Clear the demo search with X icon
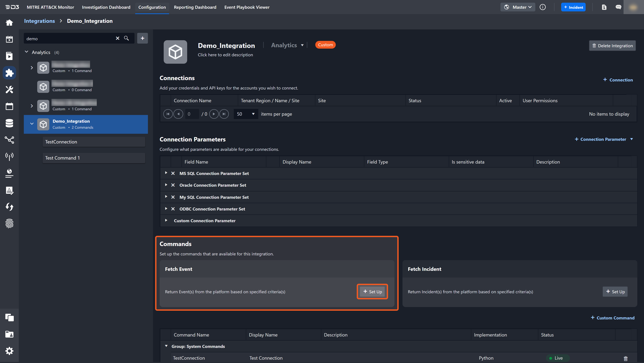The image size is (644, 363). click(x=118, y=38)
